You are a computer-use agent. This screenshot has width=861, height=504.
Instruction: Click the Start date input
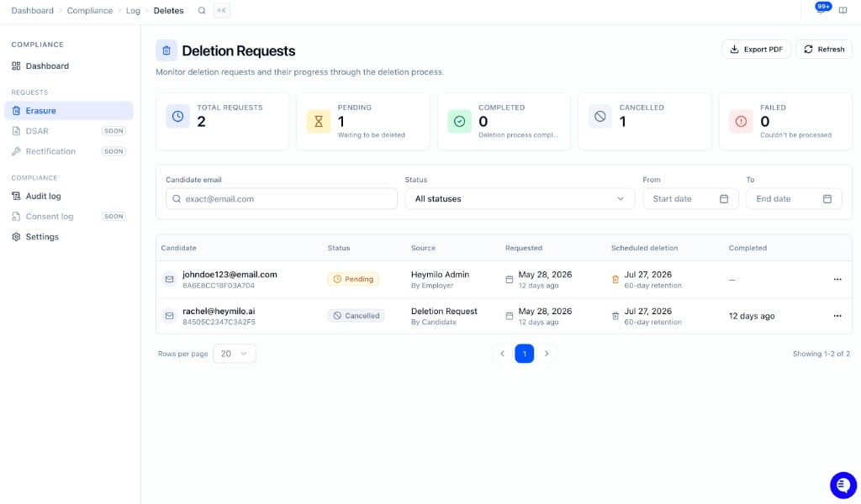(x=690, y=198)
